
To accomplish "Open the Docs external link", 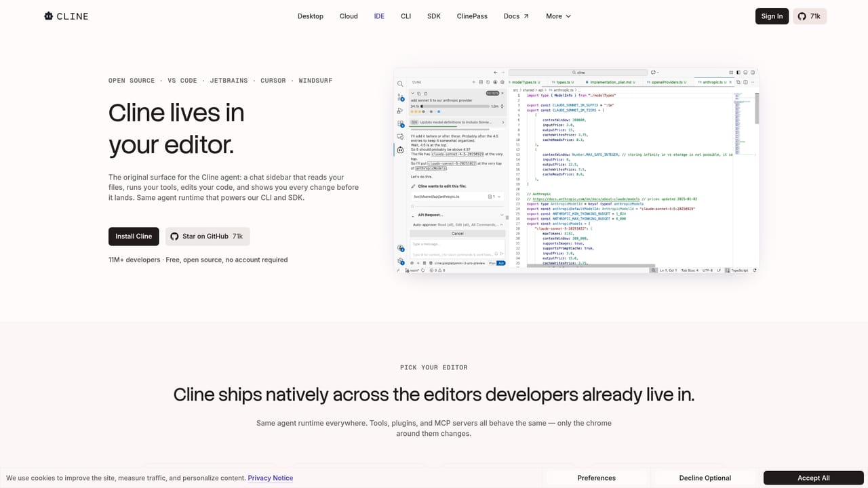I will (x=516, y=16).
